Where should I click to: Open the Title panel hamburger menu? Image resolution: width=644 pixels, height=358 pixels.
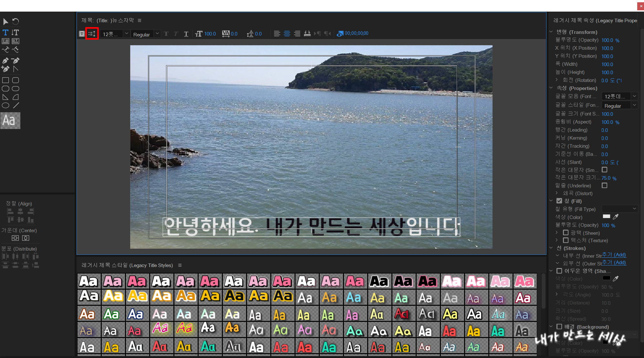[140, 20]
